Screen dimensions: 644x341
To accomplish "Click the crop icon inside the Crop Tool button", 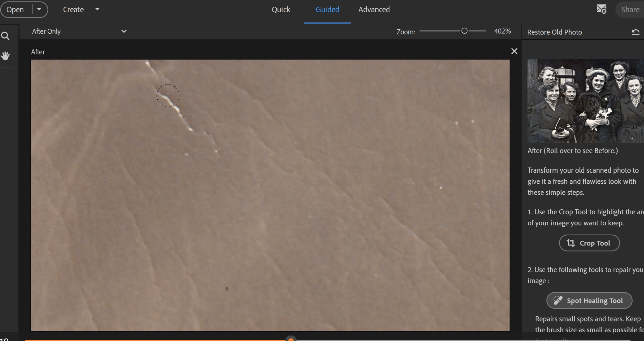I will click(571, 243).
